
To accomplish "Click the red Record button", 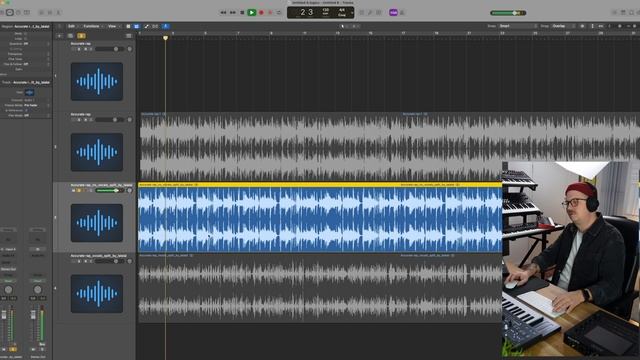I will 261,13.
